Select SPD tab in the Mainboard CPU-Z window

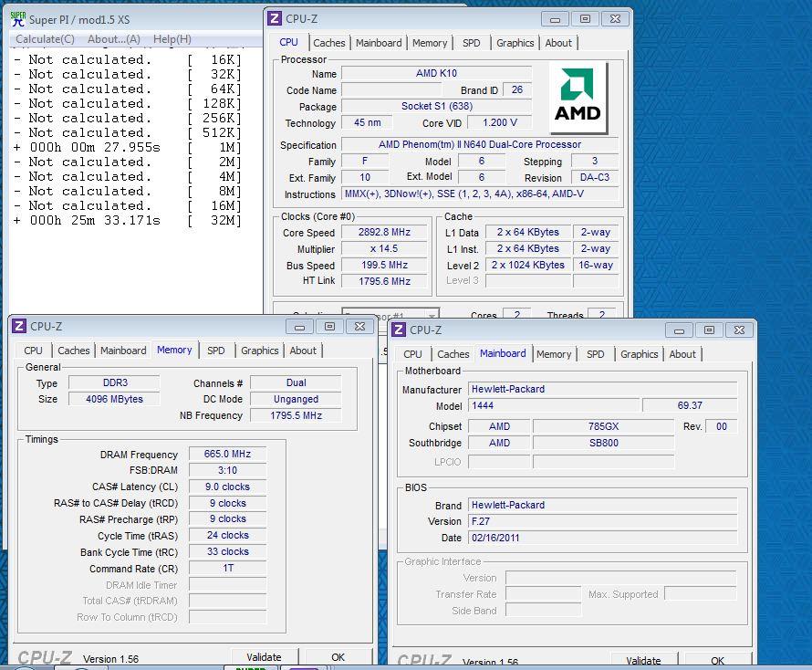click(x=596, y=354)
